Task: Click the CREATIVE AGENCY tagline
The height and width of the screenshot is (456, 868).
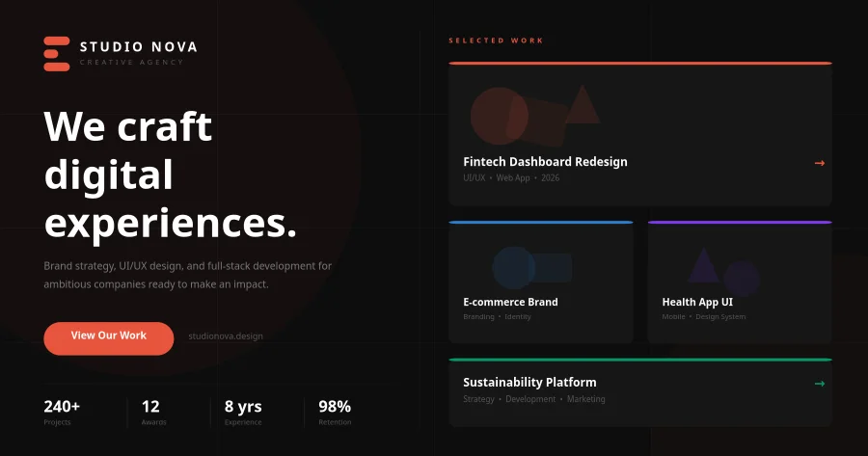Action: pyautogui.click(x=131, y=63)
